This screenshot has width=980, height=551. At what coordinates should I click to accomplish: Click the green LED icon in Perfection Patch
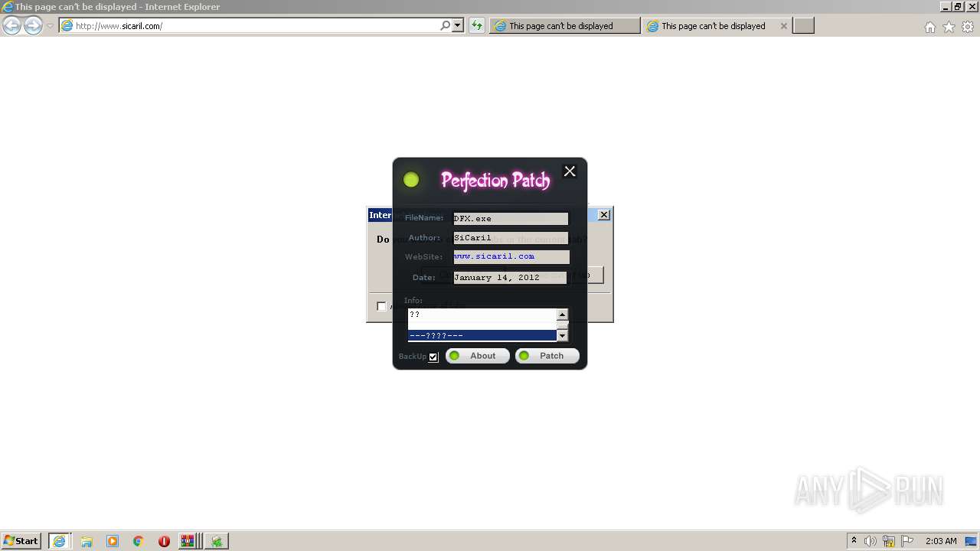(x=411, y=180)
